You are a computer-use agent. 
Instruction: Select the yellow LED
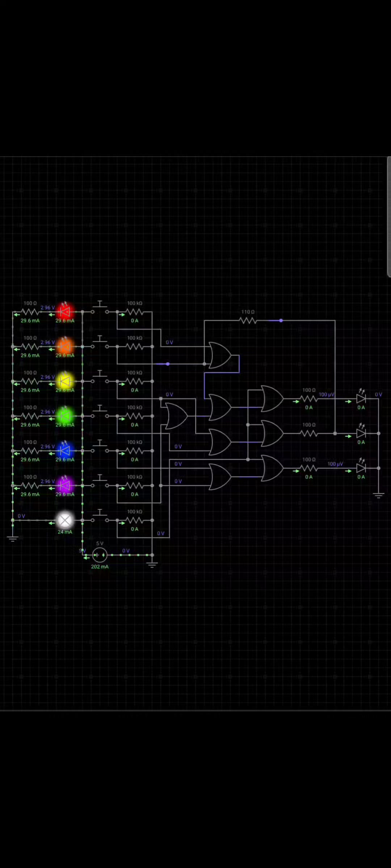(x=65, y=381)
